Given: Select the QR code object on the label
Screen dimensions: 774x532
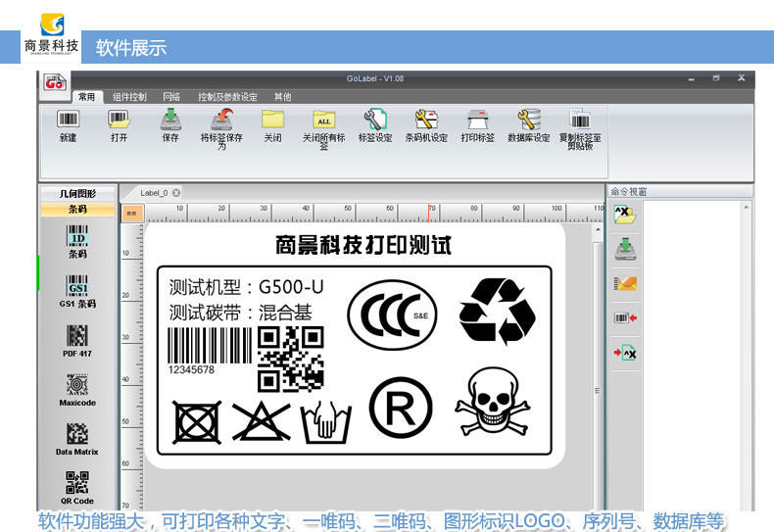Looking at the screenshot, I should tap(291, 359).
